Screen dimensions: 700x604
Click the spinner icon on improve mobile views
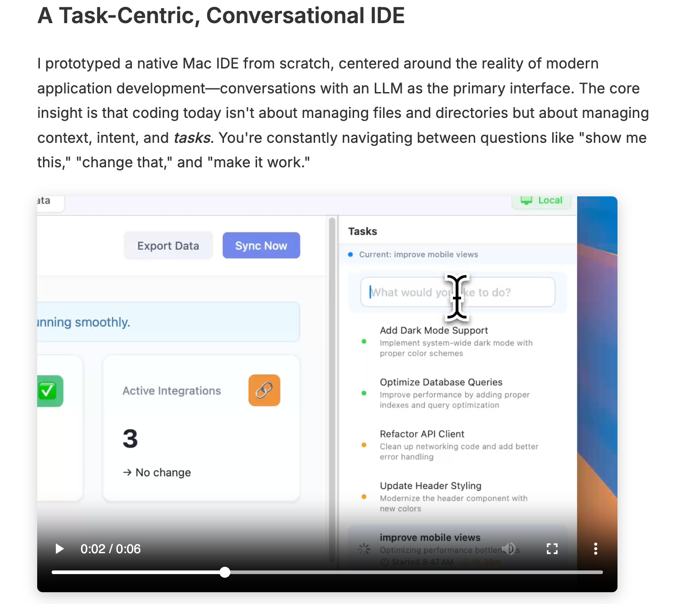click(x=364, y=549)
